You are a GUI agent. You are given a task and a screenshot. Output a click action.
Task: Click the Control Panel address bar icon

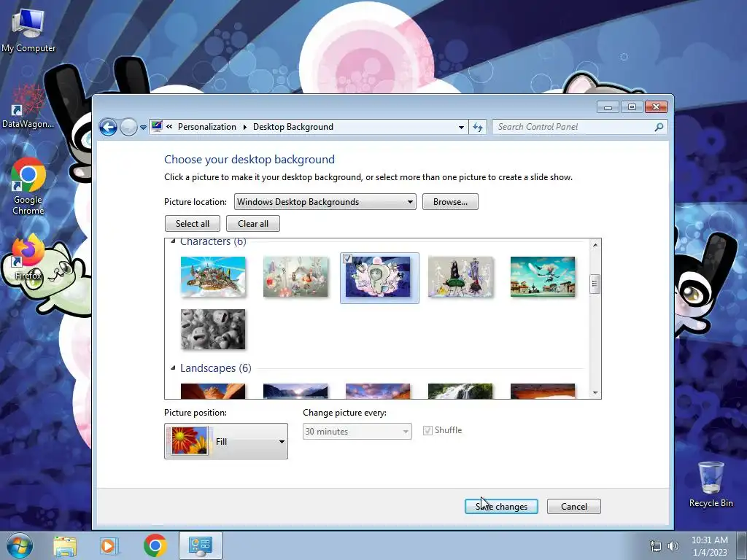click(x=157, y=127)
